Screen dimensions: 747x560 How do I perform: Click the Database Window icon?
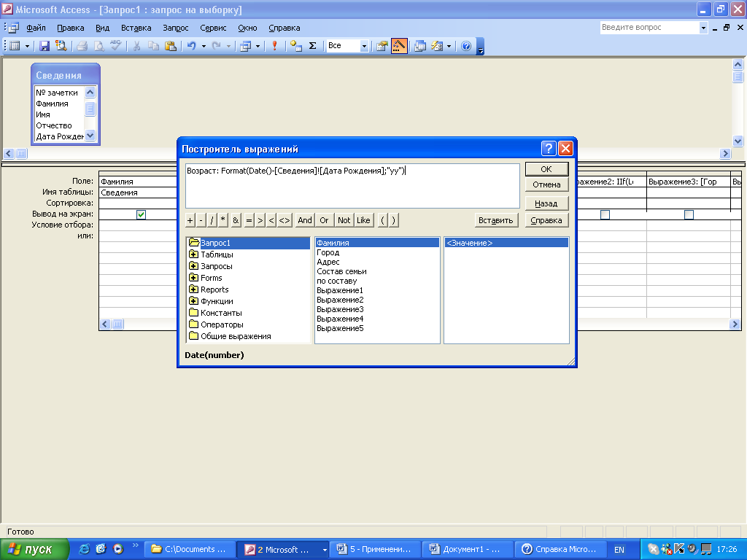[x=420, y=46]
